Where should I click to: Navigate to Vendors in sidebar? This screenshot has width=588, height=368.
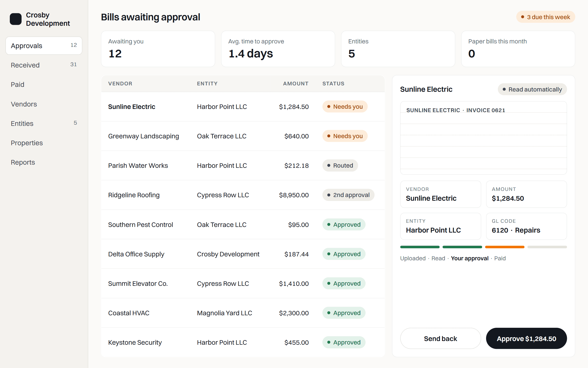pyautogui.click(x=44, y=104)
